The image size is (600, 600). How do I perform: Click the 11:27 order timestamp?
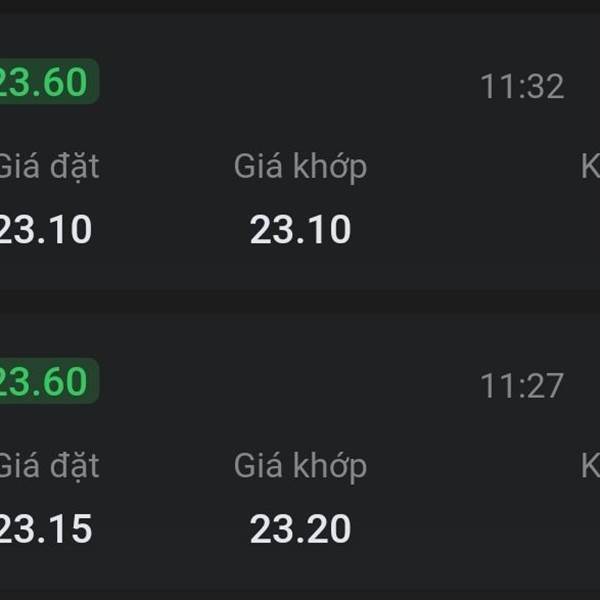[522, 386]
